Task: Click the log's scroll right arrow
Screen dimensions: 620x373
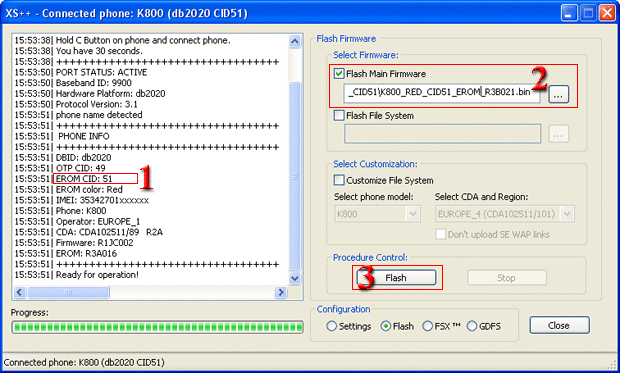Action: point(281,292)
